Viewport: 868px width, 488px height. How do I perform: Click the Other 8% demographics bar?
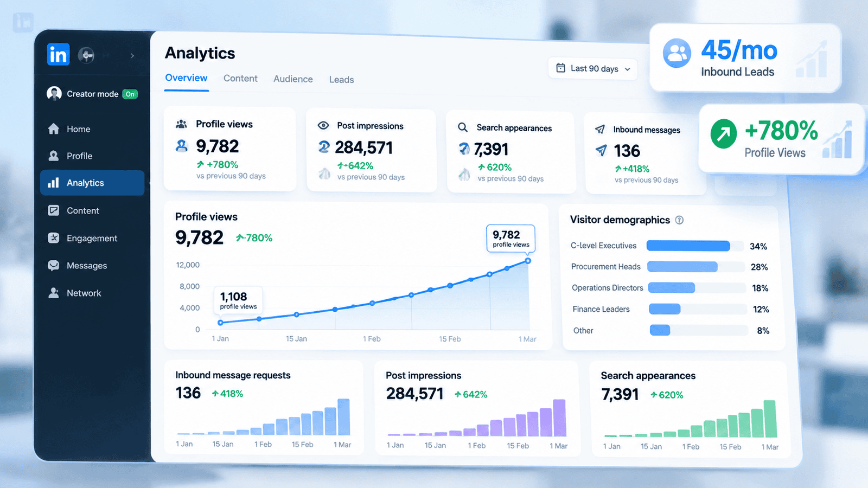pos(660,330)
